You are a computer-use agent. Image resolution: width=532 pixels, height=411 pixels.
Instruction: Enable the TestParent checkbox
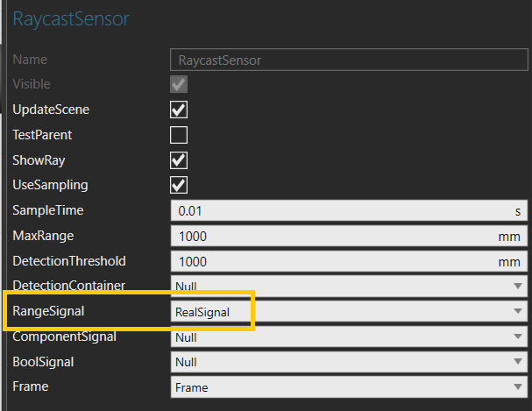coord(179,136)
